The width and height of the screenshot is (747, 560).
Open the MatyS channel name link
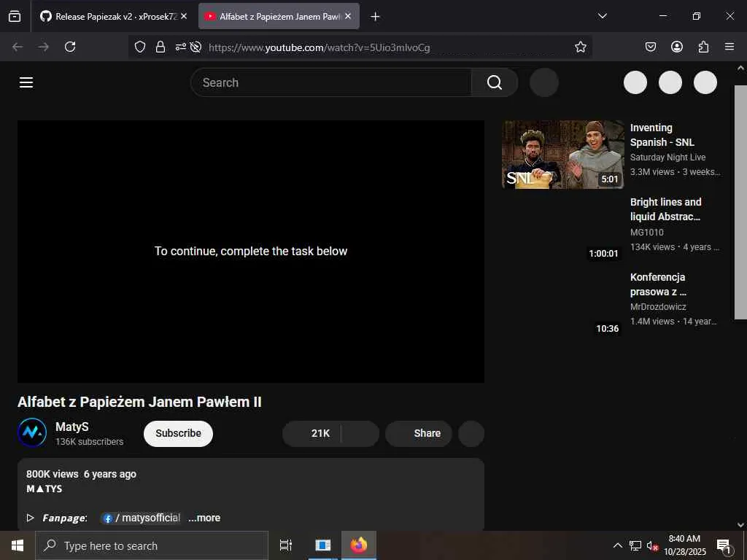pos(72,427)
